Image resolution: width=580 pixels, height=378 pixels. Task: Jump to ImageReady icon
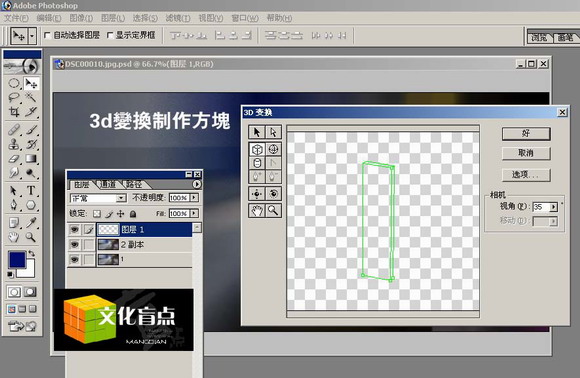pyautogui.click(x=22, y=326)
